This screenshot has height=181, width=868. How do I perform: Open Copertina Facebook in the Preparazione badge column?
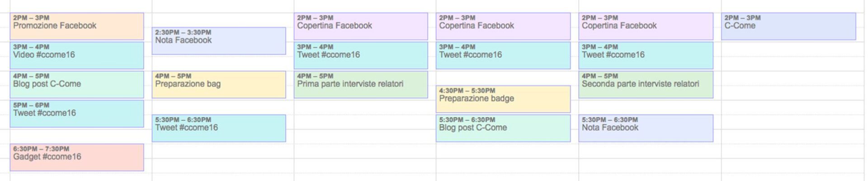pyautogui.click(x=503, y=26)
